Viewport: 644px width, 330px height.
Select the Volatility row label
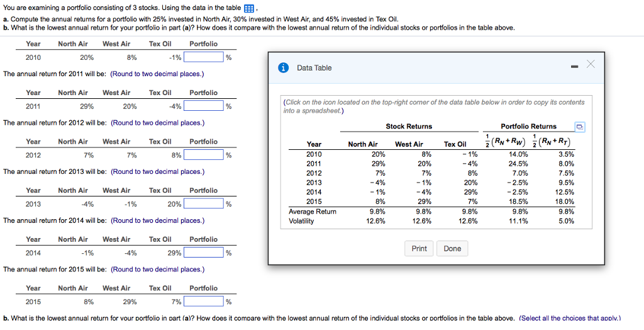point(301,221)
